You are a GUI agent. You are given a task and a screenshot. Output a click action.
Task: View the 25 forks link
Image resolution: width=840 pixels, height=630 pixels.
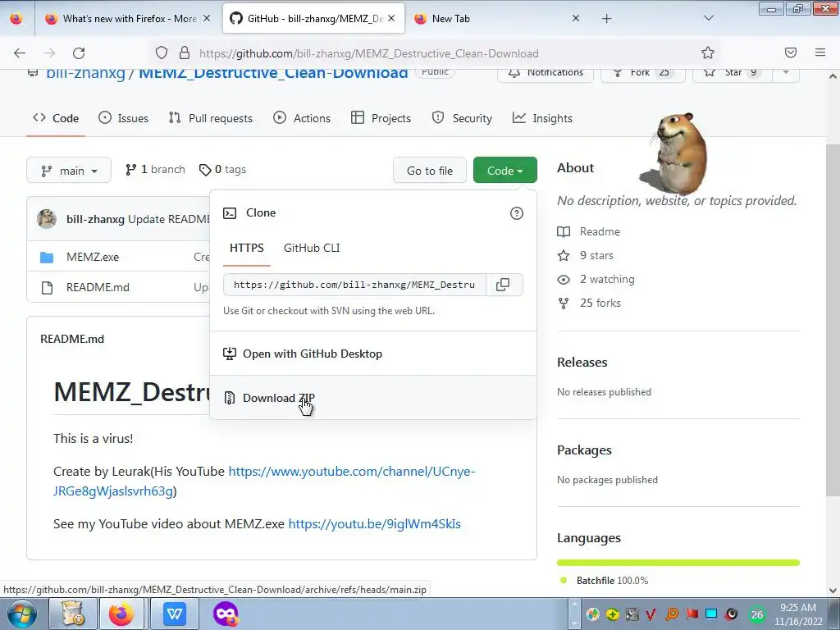pos(589,304)
